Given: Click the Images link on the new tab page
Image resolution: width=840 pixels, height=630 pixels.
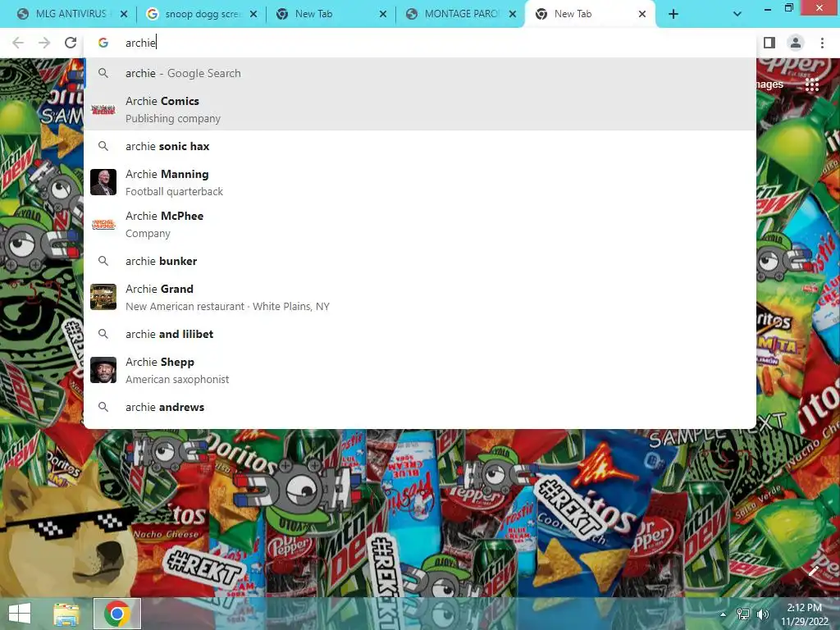Looking at the screenshot, I should pos(769,84).
